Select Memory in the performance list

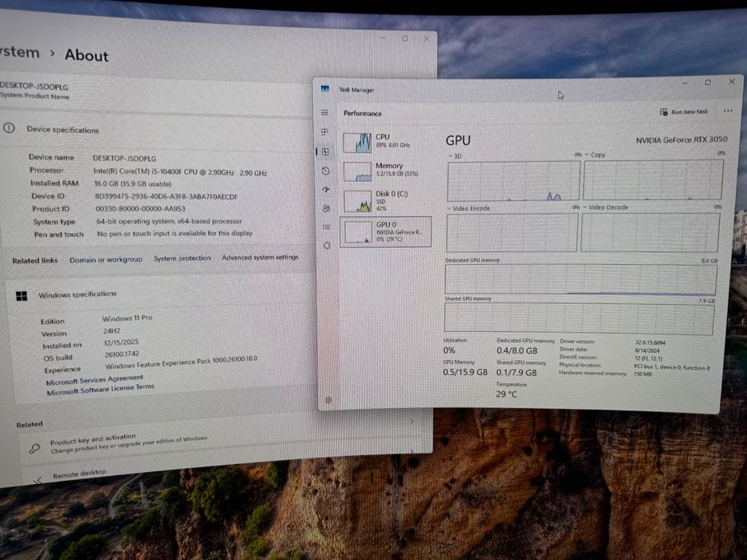386,170
